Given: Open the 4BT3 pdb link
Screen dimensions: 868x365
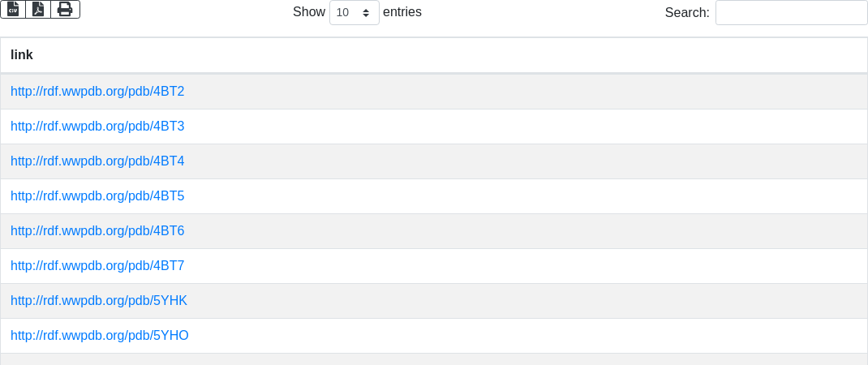Looking at the screenshot, I should pos(97,127).
